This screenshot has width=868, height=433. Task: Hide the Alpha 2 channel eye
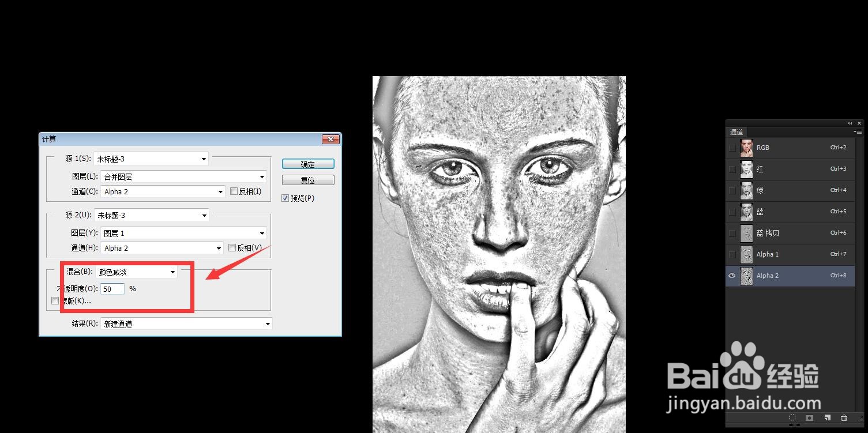pos(732,276)
